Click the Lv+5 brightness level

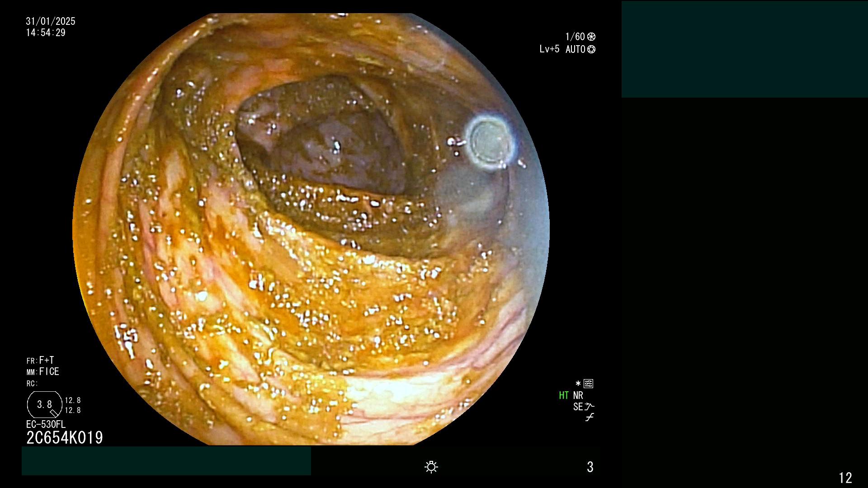point(549,49)
